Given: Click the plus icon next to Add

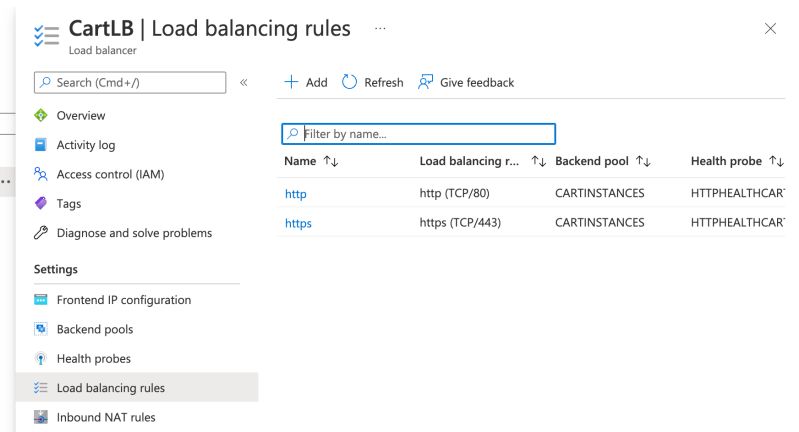Looking at the screenshot, I should [x=291, y=82].
